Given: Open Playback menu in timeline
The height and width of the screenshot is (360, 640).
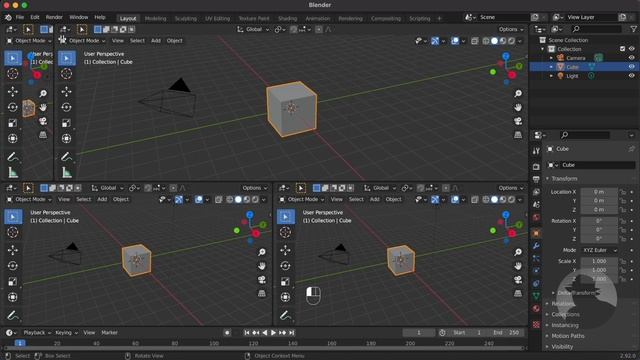Looking at the screenshot, I should pyautogui.click(x=37, y=333).
